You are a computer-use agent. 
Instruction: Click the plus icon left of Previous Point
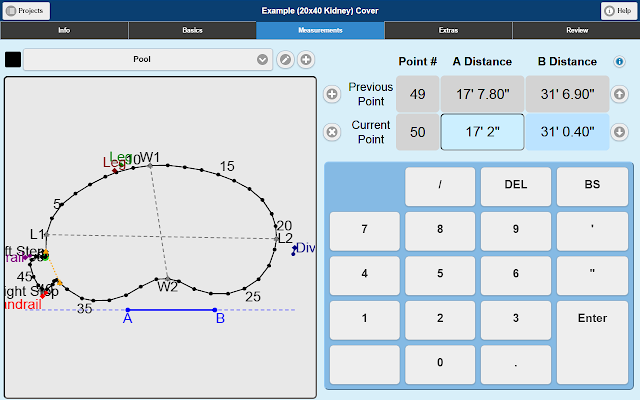[332, 94]
